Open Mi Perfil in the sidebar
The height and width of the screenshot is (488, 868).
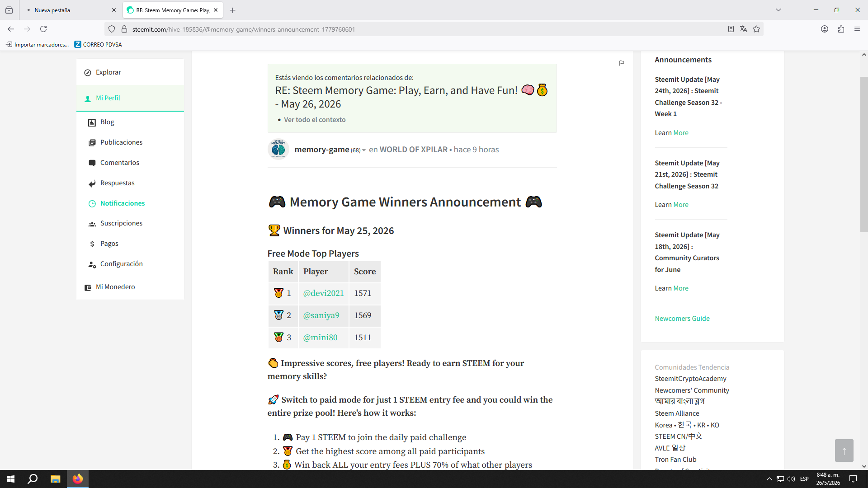(x=130, y=98)
